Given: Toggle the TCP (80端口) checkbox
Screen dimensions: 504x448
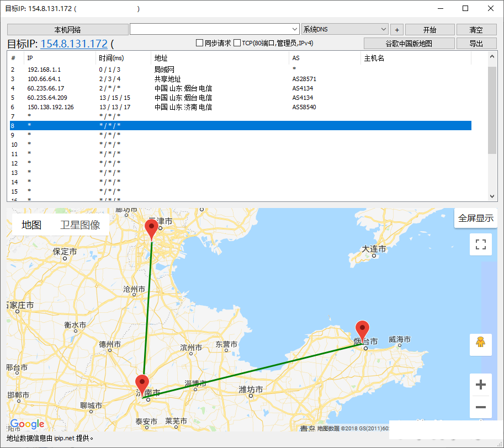Looking at the screenshot, I should pyautogui.click(x=237, y=43).
